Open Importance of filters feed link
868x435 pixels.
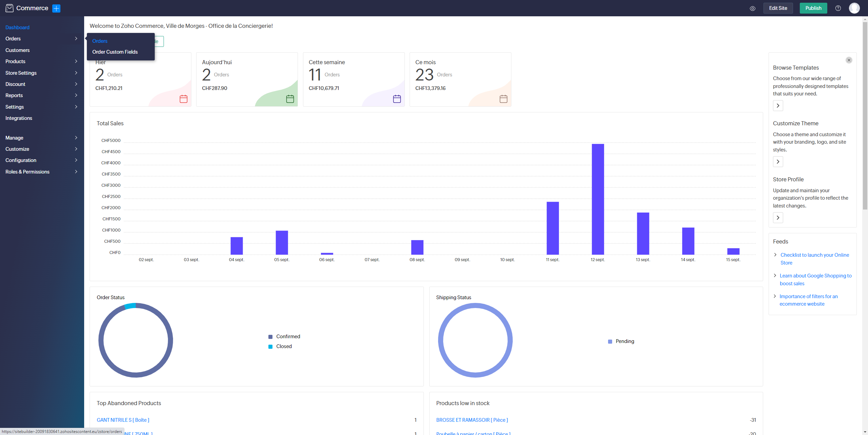point(808,300)
